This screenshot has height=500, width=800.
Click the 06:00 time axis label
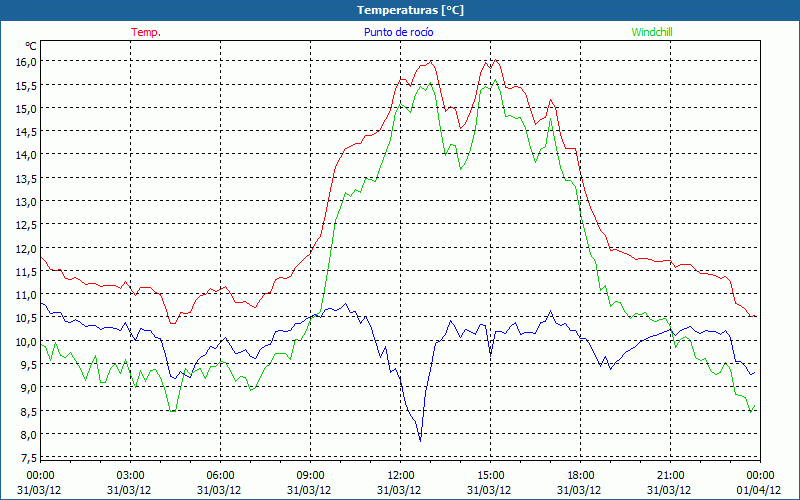(220, 476)
